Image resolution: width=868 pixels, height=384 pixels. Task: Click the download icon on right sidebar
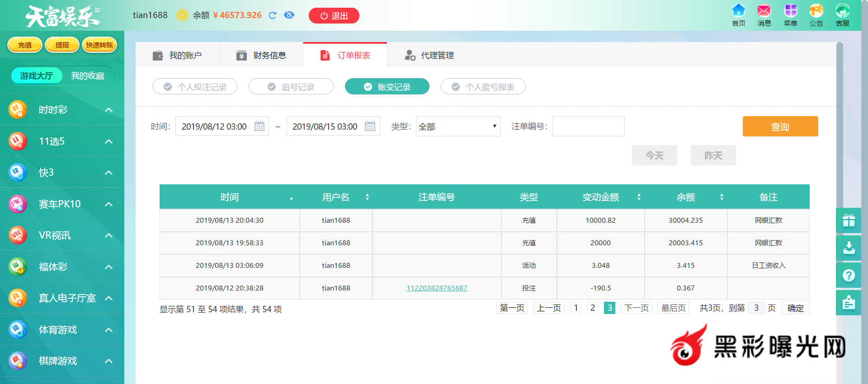(849, 248)
